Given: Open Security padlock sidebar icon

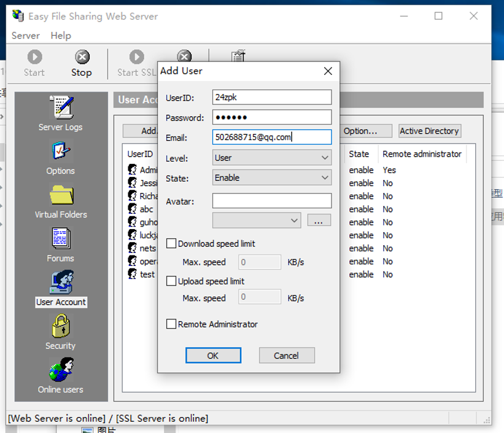Looking at the screenshot, I should click(x=61, y=326).
